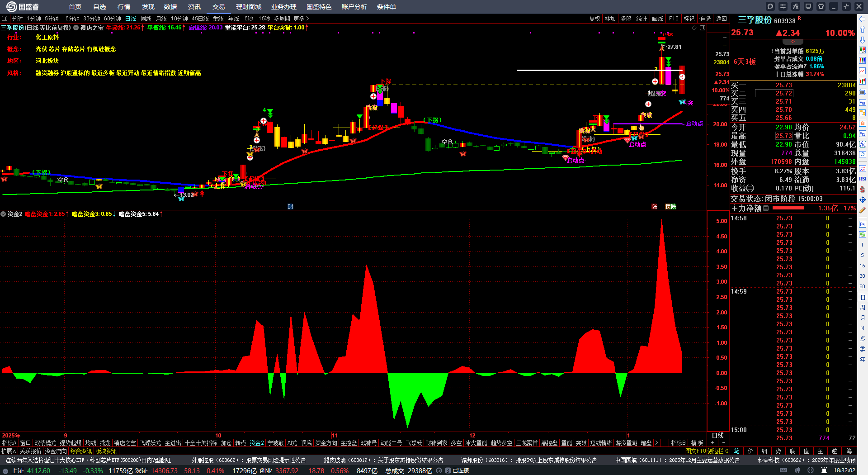Image resolution: width=868 pixels, height=475 pixels.
Task: Open the 交易 menu
Action: 219,7
